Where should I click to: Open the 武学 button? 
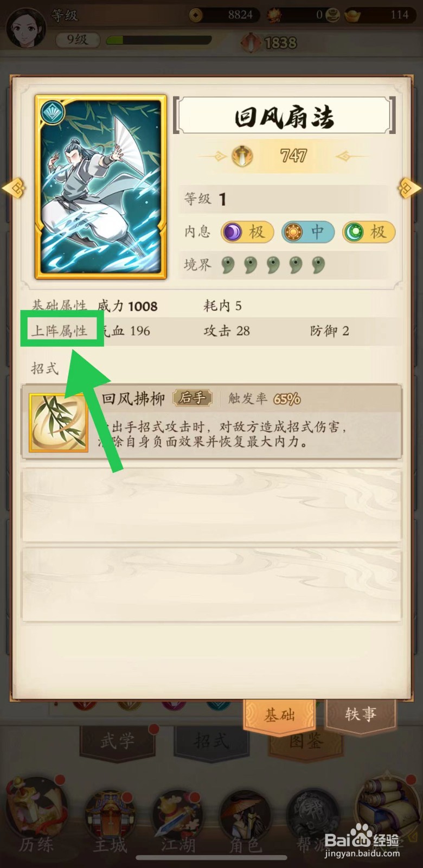(x=117, y=741)
